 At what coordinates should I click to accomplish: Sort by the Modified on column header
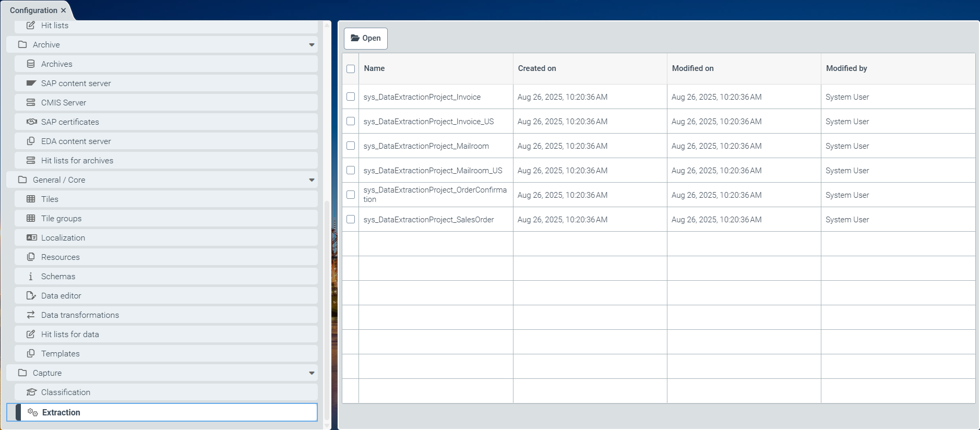pyautogui.click(x=692, y=68)
